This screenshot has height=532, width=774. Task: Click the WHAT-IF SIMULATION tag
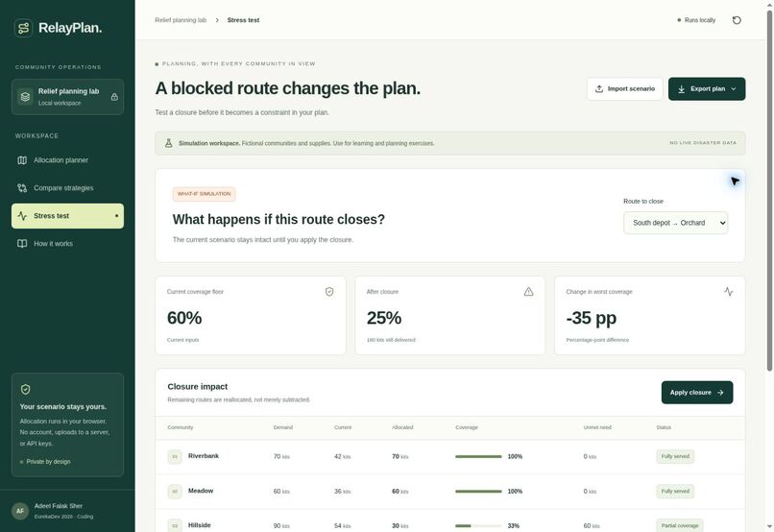click(204, 194)
